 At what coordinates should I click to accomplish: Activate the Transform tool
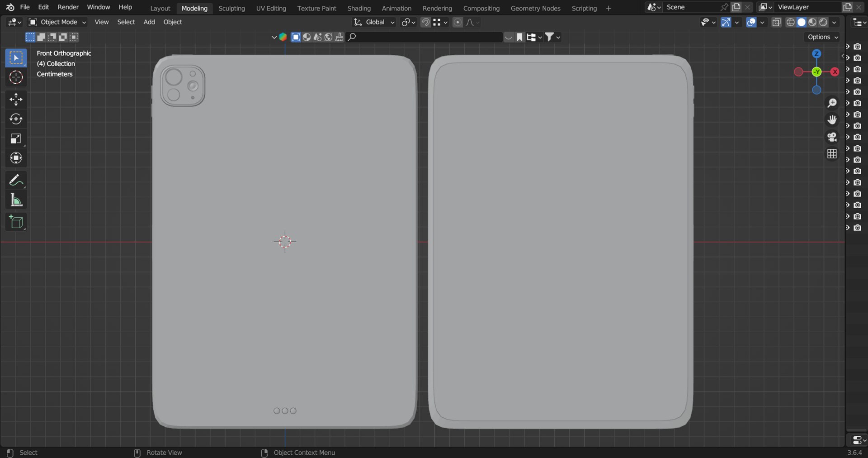click(16, 158)
